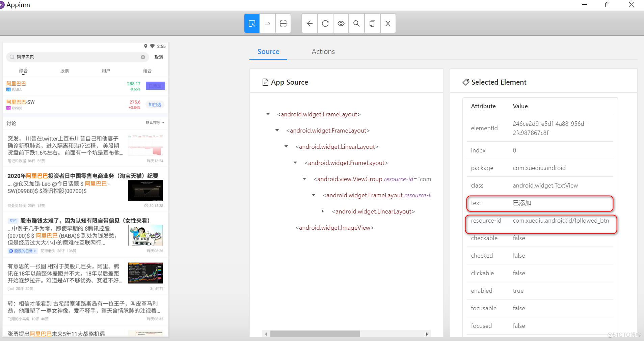The height and width of the screenshot is (341, 644).
Task: Click the elementId value text
Action: 549,128
